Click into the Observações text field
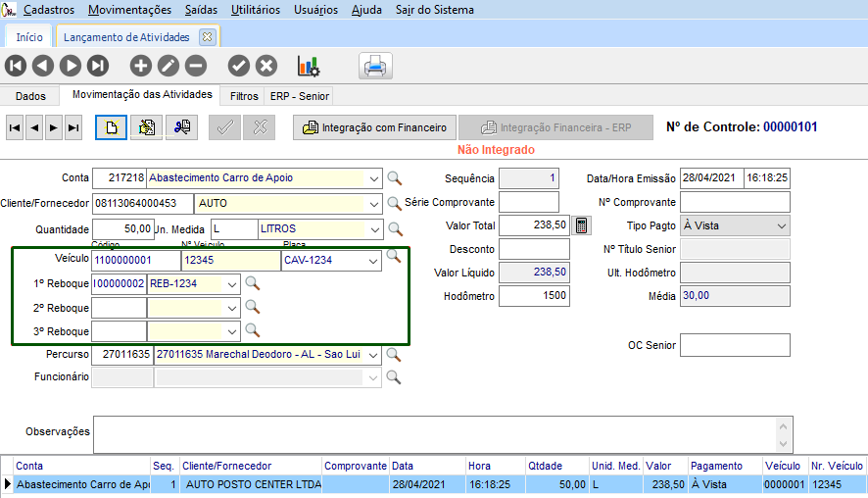Screen dimensions: 868x498 [431, 434]
